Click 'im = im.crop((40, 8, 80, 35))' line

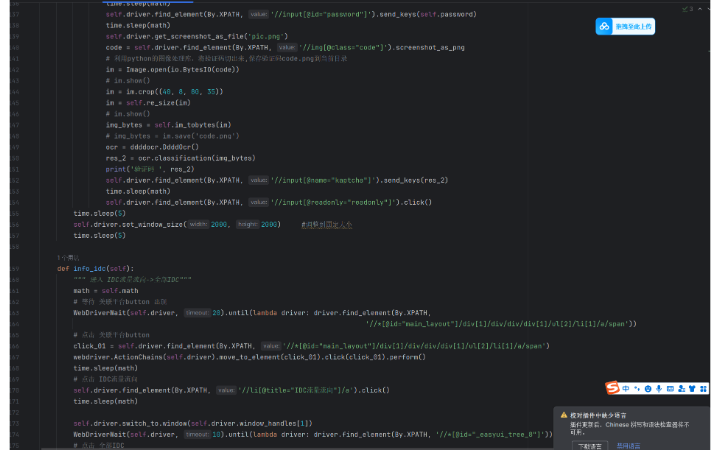pyautogui.click(x=164, y=92)
